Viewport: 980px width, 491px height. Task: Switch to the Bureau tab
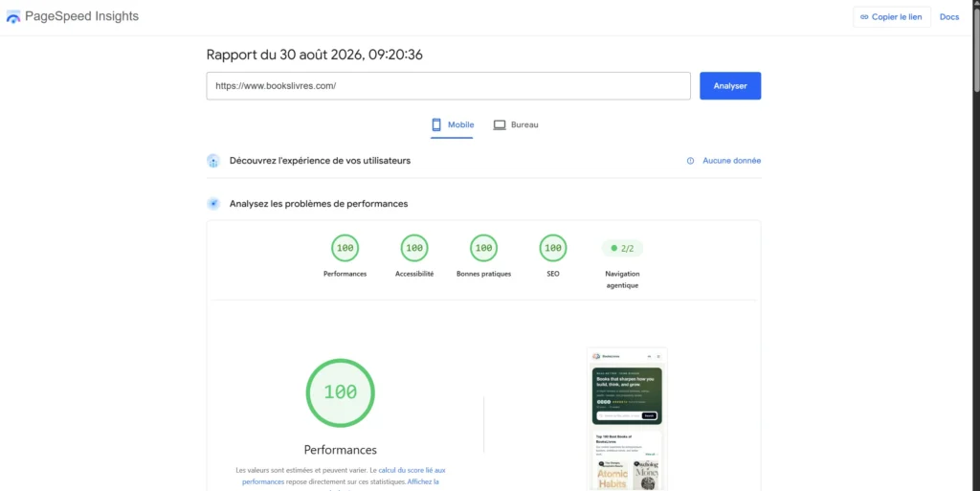pyautogui.click(x=516, y=125)
